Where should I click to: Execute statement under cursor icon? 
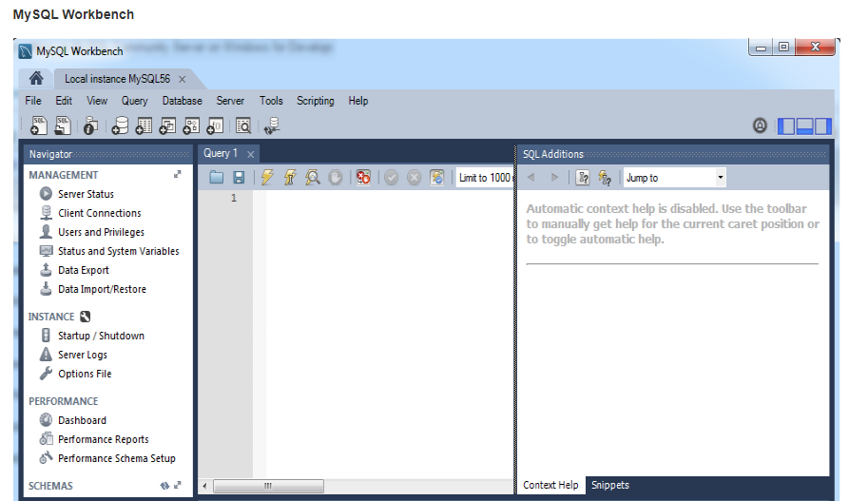tap(290, 177)
